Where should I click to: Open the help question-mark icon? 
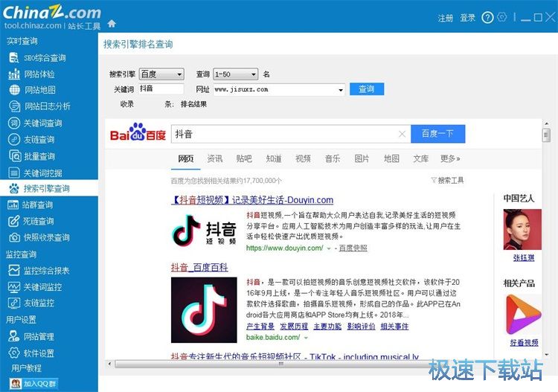[487, 17]
